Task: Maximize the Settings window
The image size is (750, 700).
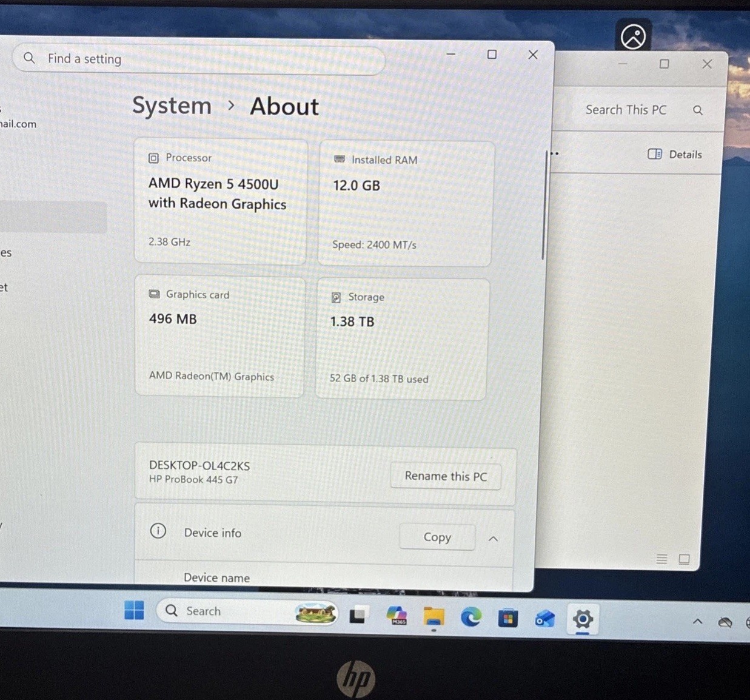Action: pos(492,54)
